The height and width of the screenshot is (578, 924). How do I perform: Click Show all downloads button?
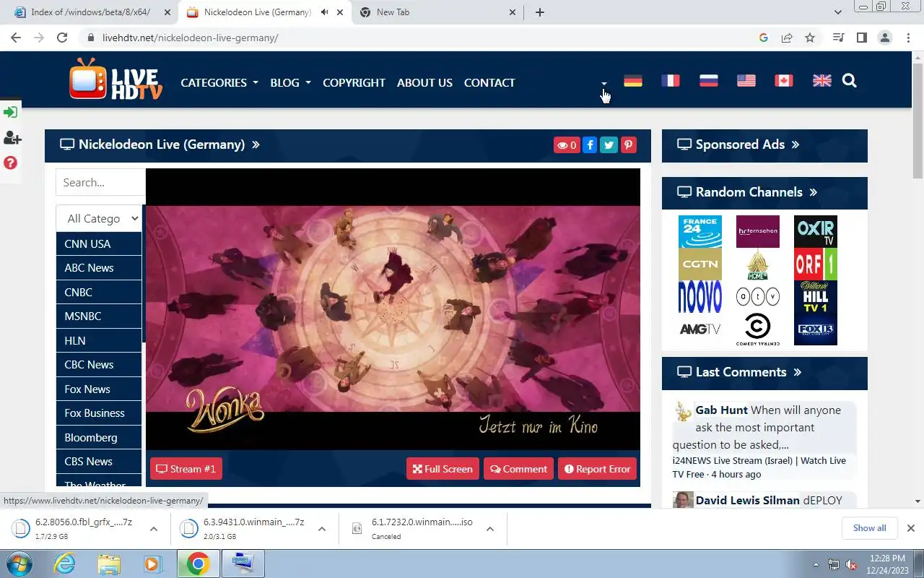point(869,528)
